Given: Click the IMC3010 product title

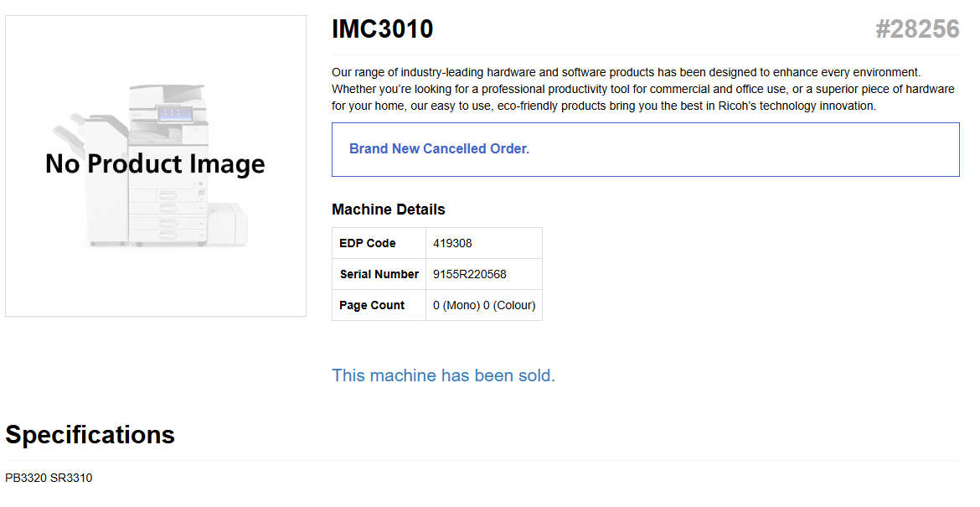Looking at the screenshot, I should coord(383,29).
